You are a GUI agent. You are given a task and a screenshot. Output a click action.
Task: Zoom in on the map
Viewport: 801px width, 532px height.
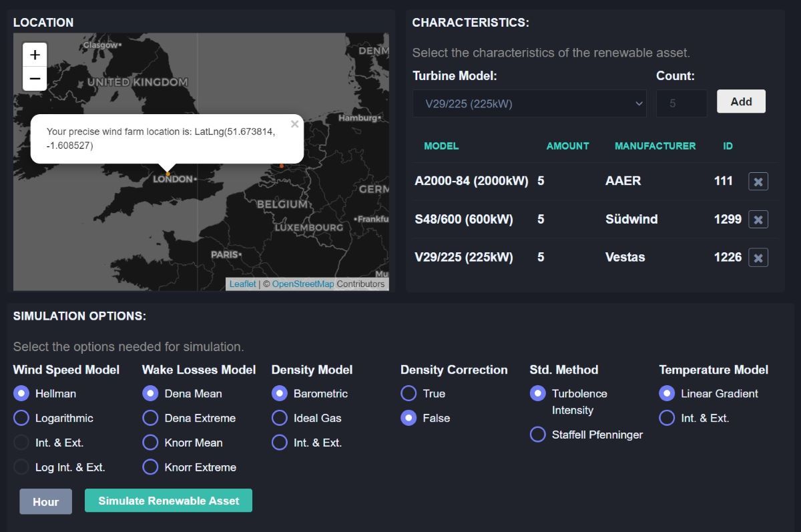click(35, 55)
